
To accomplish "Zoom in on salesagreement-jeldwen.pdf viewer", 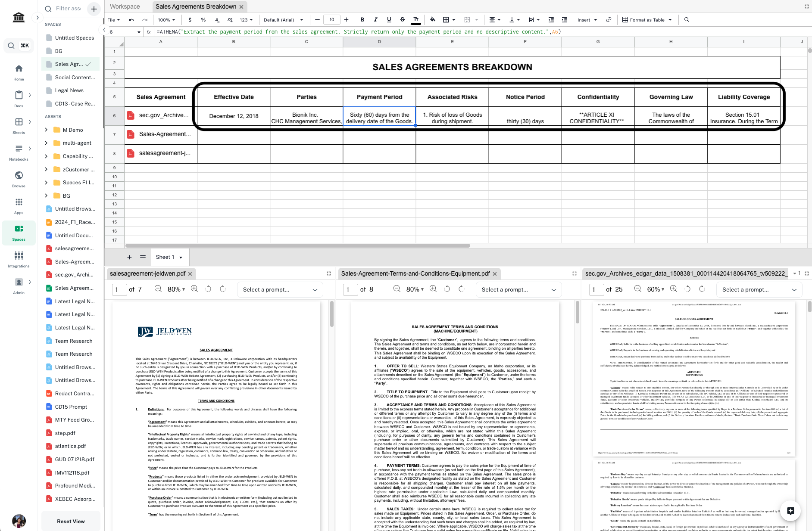I will (x=194, y=289).
